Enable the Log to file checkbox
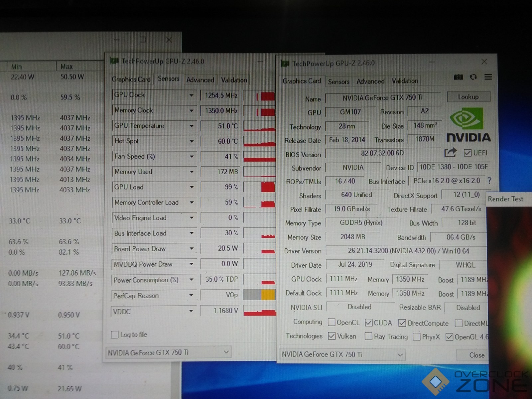 point(115,334)
